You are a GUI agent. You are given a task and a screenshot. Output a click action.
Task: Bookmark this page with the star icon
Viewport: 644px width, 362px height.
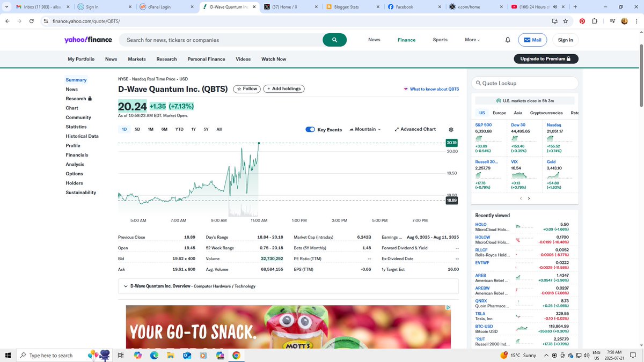pos(566,21)
